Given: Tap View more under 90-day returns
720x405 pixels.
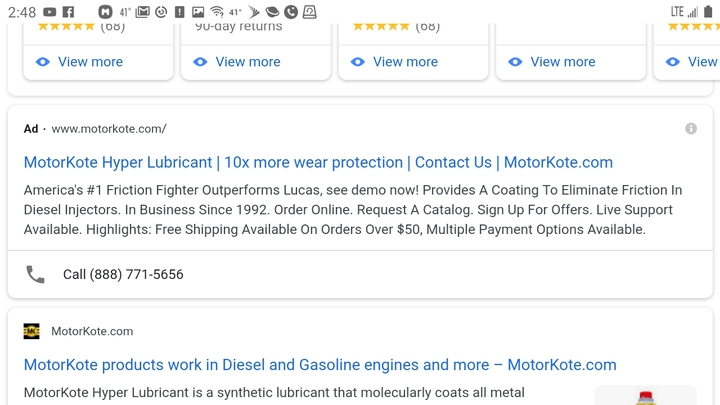Looking at the screenshot, I should tap(248, 62).
